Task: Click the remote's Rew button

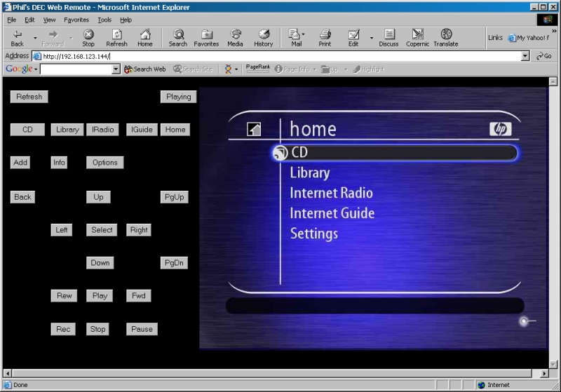Action: 64,296
